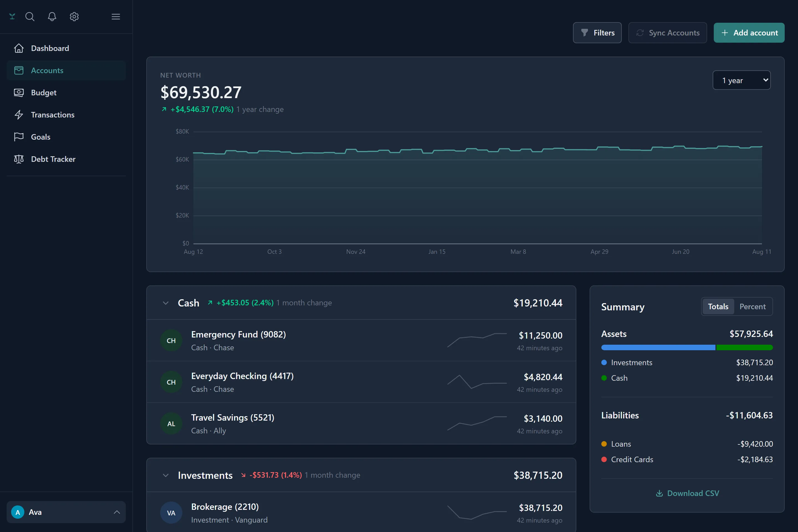Click Liabilities total -$11,604.63
798x532 pixels.
pyautogui.click(x=749, y=415)
